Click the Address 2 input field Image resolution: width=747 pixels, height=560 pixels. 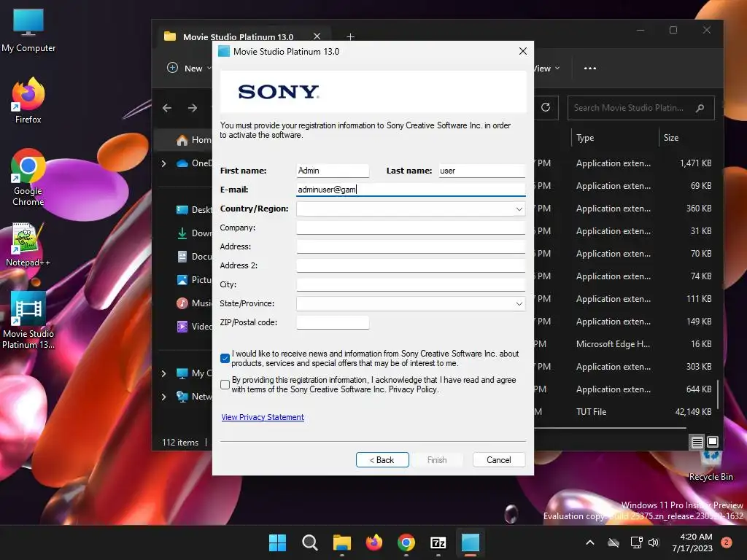411,265
